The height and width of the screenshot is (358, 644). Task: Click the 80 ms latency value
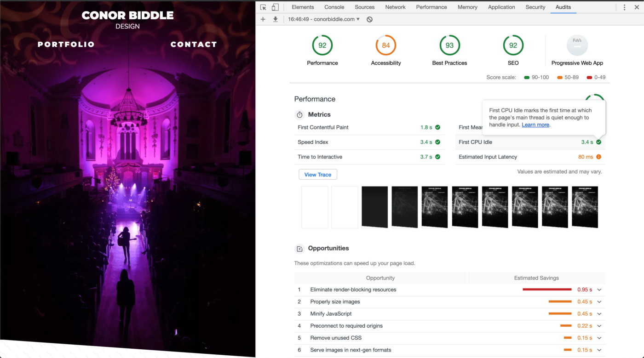point(586,157)
